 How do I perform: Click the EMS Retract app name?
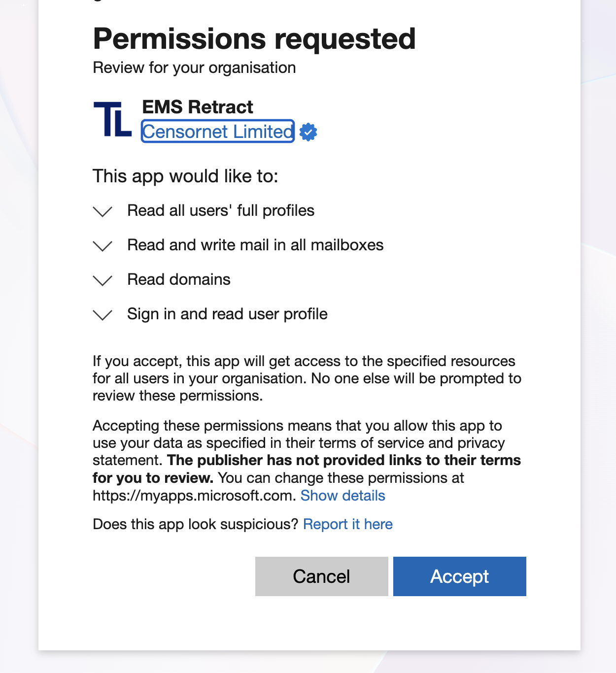(198, 107)
